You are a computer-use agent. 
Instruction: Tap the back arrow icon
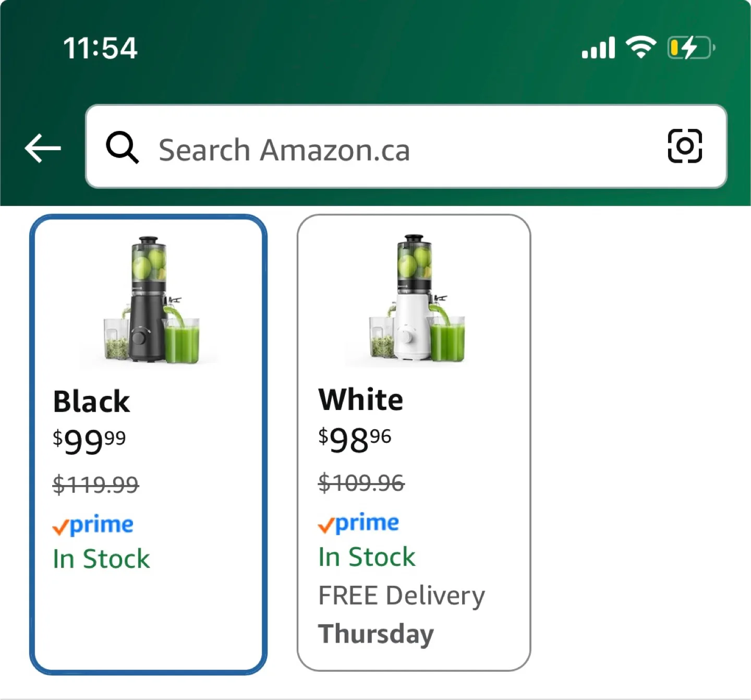pyautogui.click(x=43, y=148)
